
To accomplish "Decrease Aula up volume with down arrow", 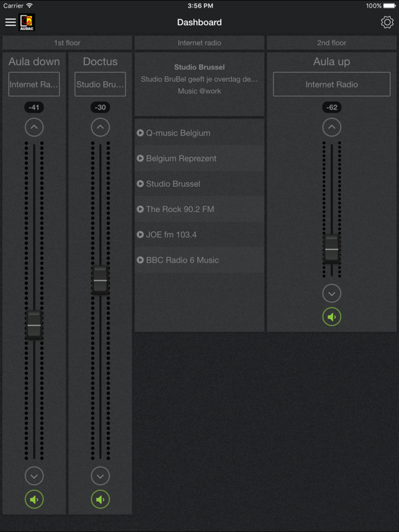I will point(332,294).
